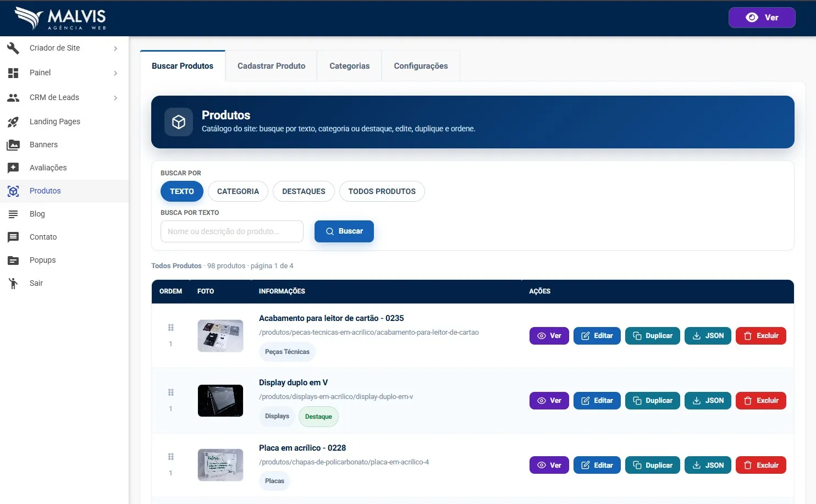Image resolution: width=816 pixels, height=504 pixels.
Task: Duplicate the Display duplo em V product
Action: [653, 401]
